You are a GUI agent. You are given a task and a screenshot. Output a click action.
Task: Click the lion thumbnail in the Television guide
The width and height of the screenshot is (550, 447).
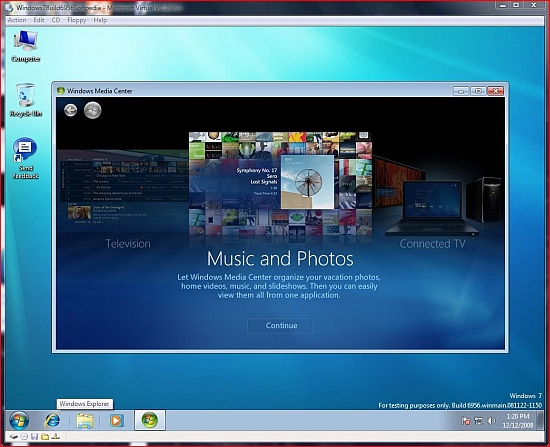click(79, 213)
